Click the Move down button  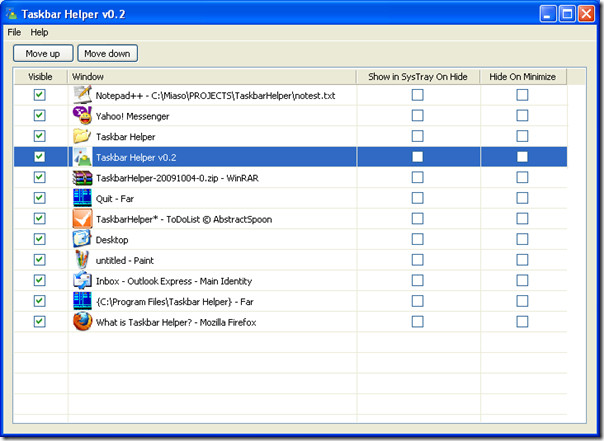click(x=107, y=54)
